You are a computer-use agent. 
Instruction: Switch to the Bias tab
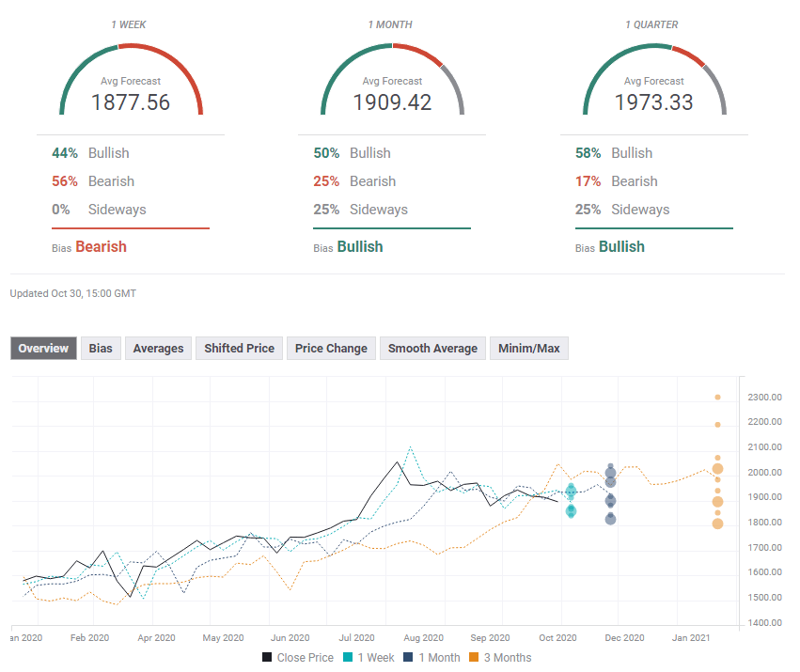(x=101, y=348)
